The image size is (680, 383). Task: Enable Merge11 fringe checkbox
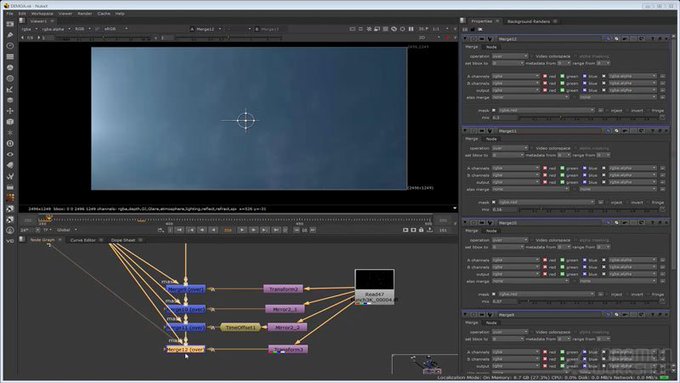[x=648, y=202]
